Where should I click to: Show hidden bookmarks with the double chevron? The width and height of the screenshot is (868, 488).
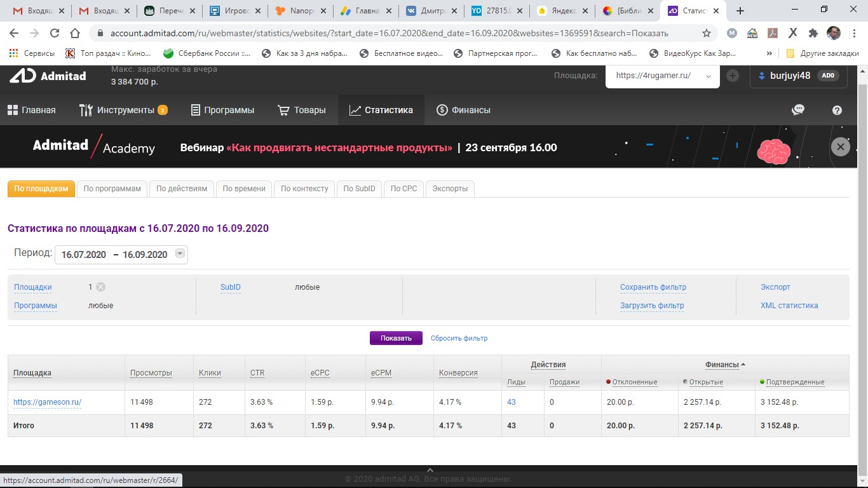tap(770, 53)
